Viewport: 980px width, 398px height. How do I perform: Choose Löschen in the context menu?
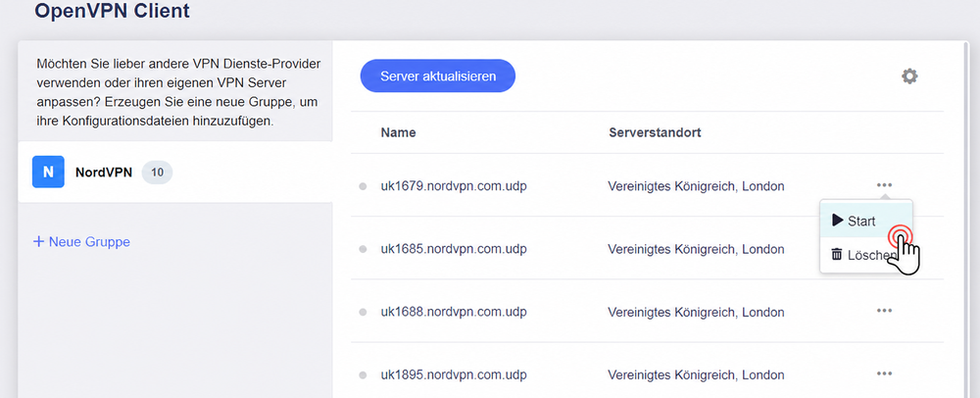pyautogui.click(x=865, y=255)
